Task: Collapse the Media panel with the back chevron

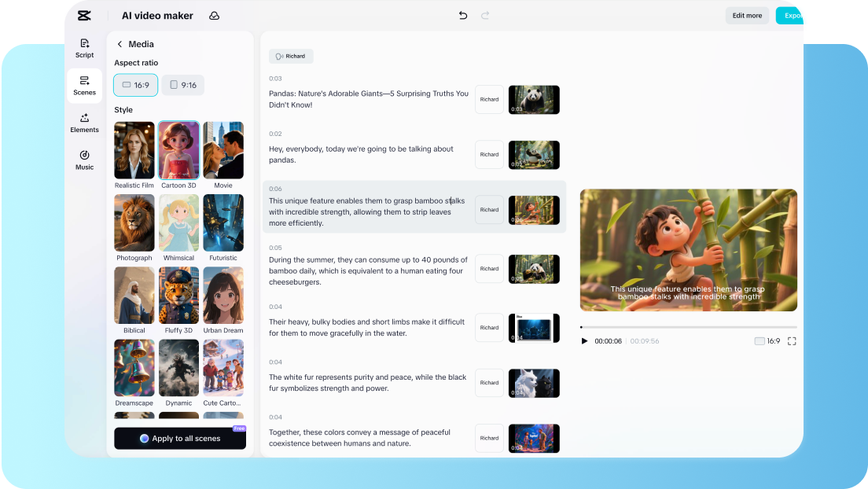Action: (x=119, y=44)
